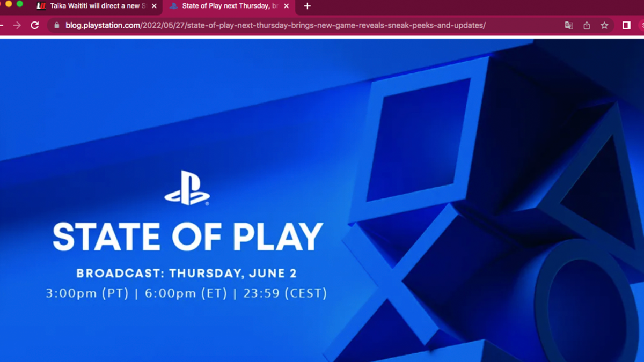The height and width of the screenshot is (362, 644).
Task: Click the PlayStation favicon on the tab
Action: 173,6
